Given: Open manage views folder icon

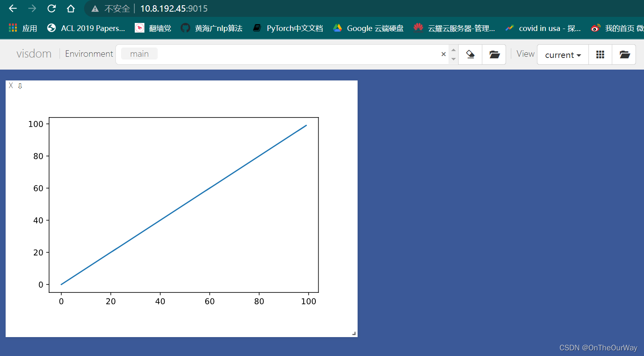Looking at the screenshot, I should [624, 55].
